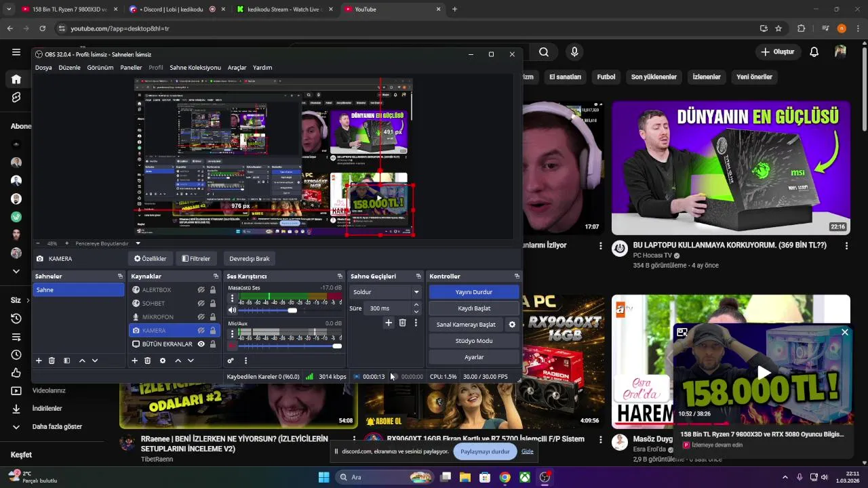Undock the Kaynaklar panel
The width and height of the screenshot is (868, 488).
216,277
